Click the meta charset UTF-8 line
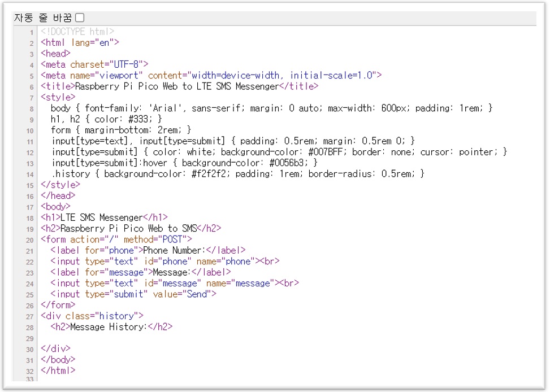 94,64
